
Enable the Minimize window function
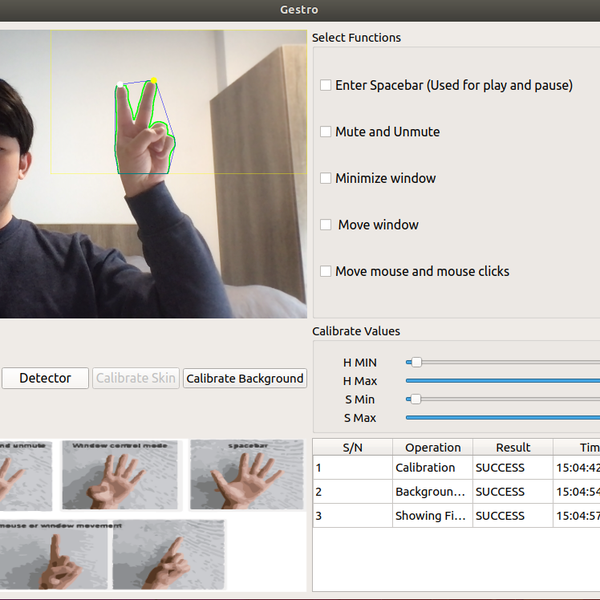click(326, 179)
